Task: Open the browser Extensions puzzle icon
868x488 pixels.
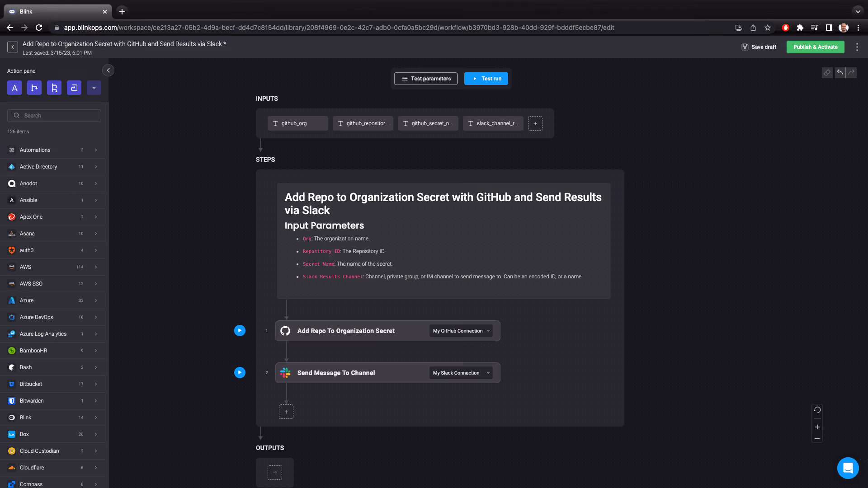Action: tap(800, 28)
